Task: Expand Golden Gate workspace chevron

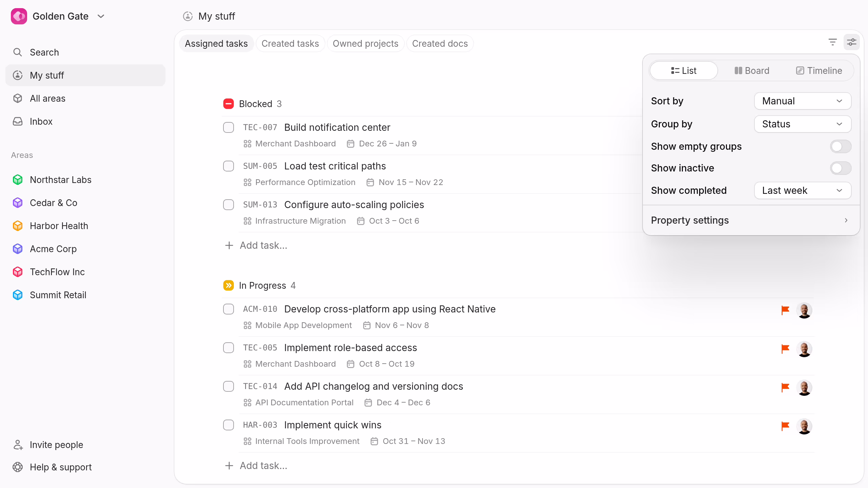Action: click(101, 16)
